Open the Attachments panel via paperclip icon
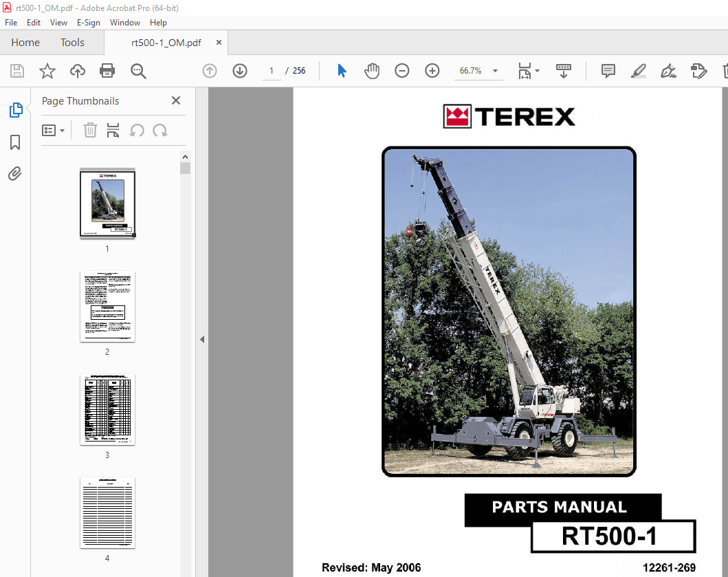This screenshot has width=728, height=577. point(15,173)
